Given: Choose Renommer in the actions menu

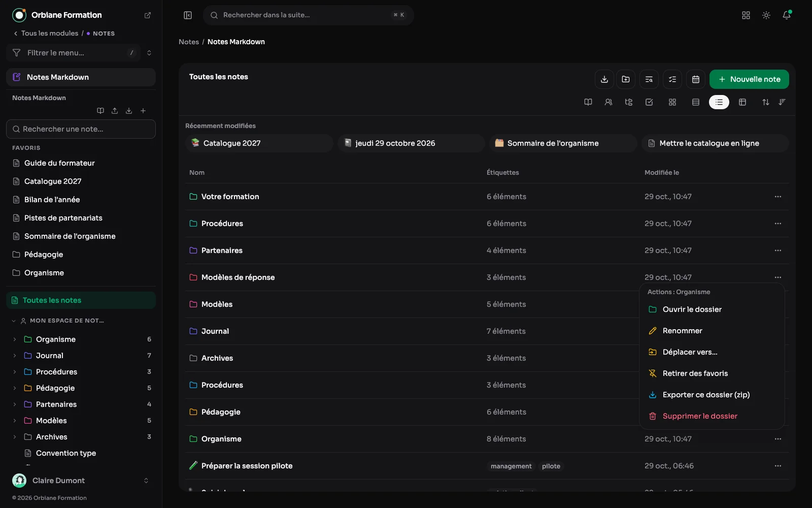Looking at the screenshot, I should coord(712,331).
